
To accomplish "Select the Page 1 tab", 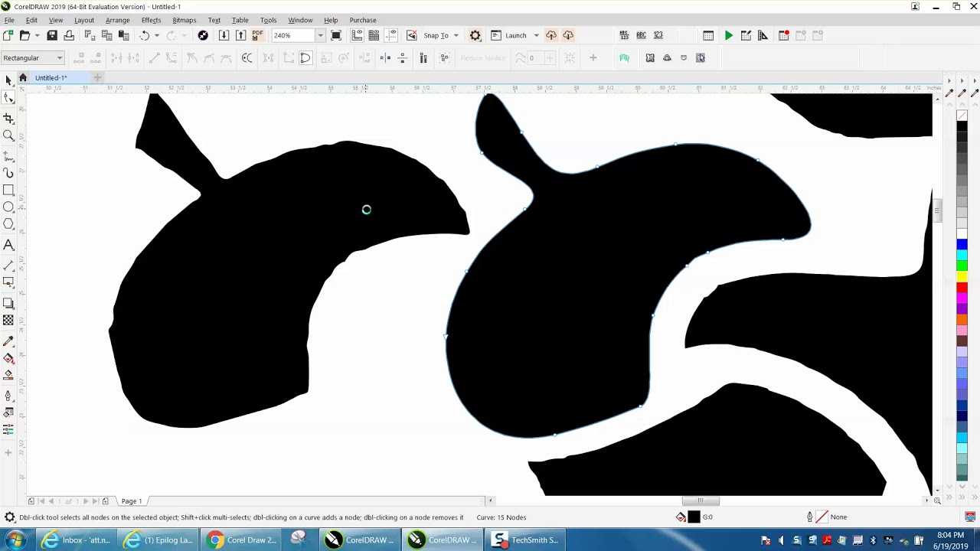I will click(132, 501).
